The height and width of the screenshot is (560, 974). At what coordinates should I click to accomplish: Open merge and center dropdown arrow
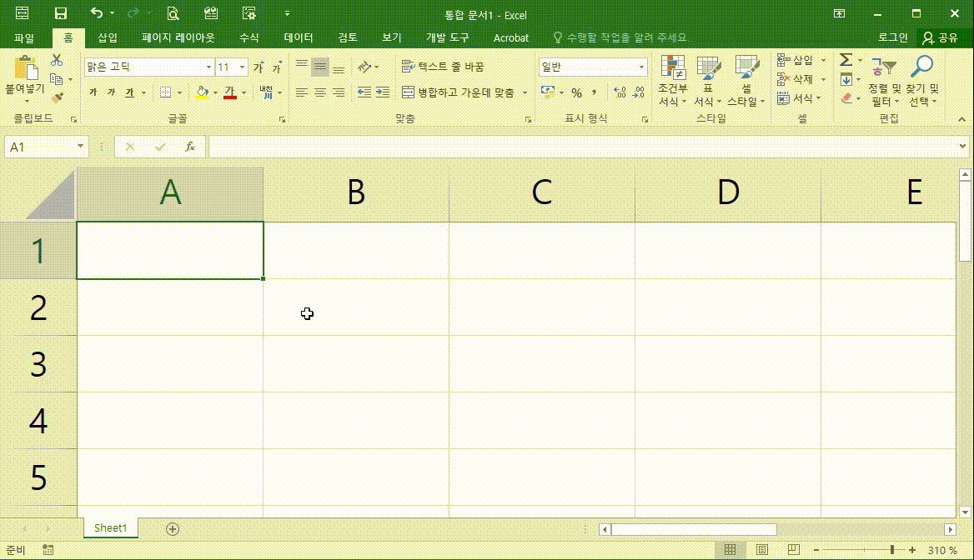[x=525, y=92]
